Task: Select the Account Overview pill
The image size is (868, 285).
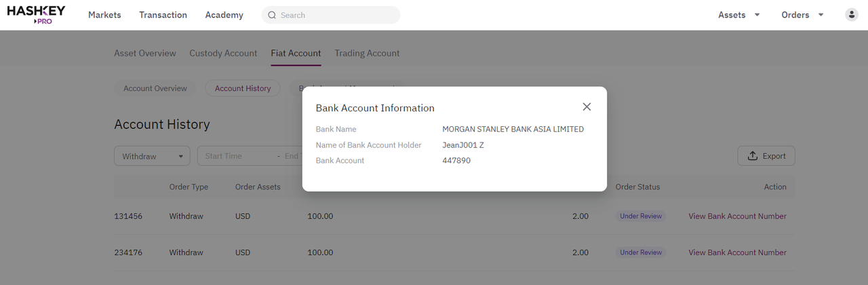Action: pos(155,88)
